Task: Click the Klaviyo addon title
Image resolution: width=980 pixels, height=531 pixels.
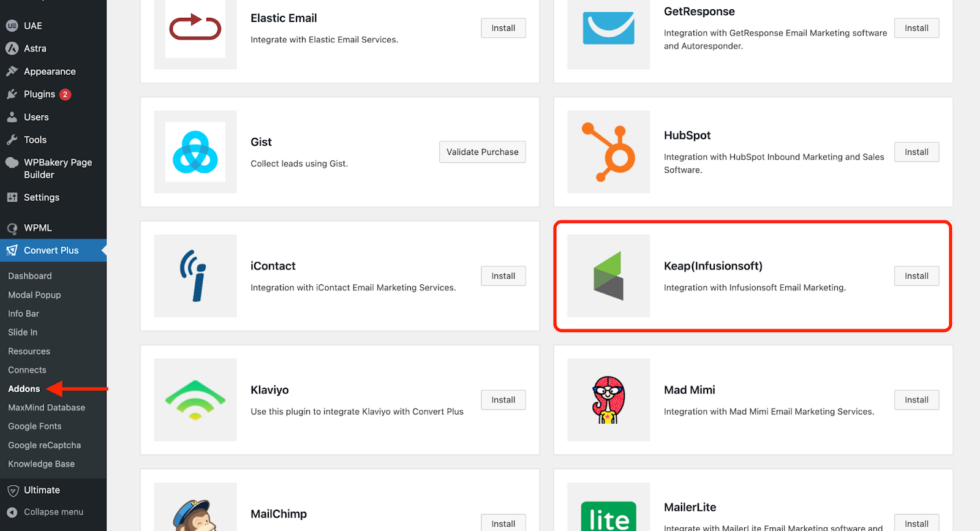Action: [269, 390]
